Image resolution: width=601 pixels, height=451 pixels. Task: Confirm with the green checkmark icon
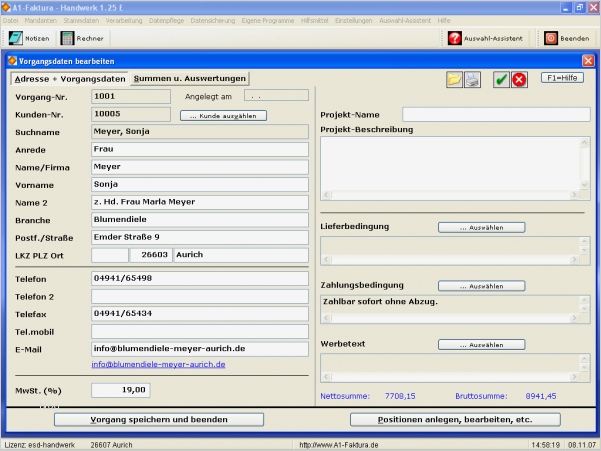coord(502,80)
